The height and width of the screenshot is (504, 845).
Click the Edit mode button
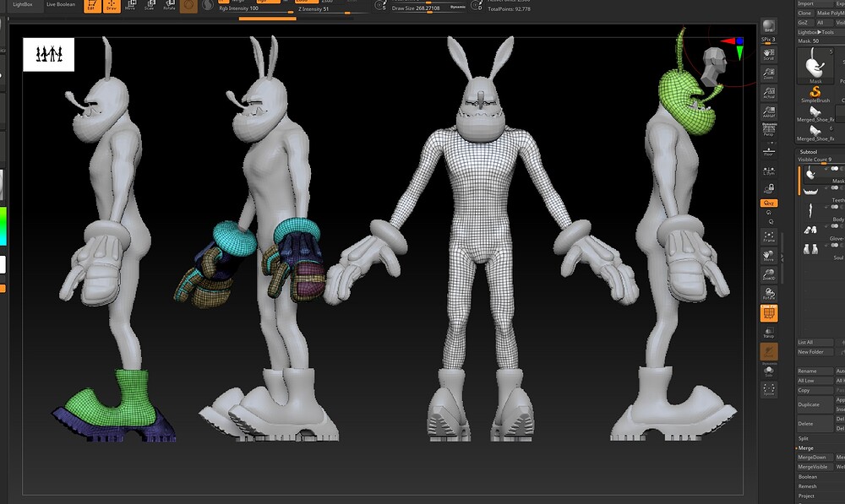93,6
